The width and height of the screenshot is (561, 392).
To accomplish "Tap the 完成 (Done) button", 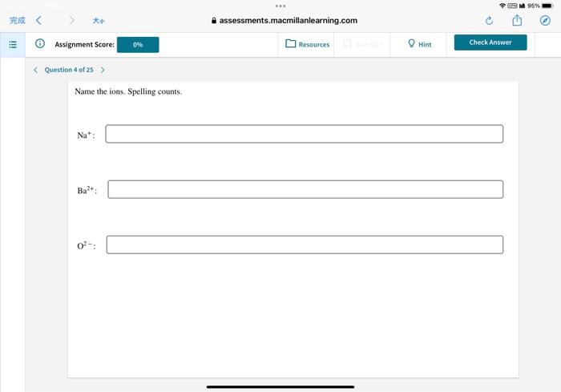I will tap(17, 20).
